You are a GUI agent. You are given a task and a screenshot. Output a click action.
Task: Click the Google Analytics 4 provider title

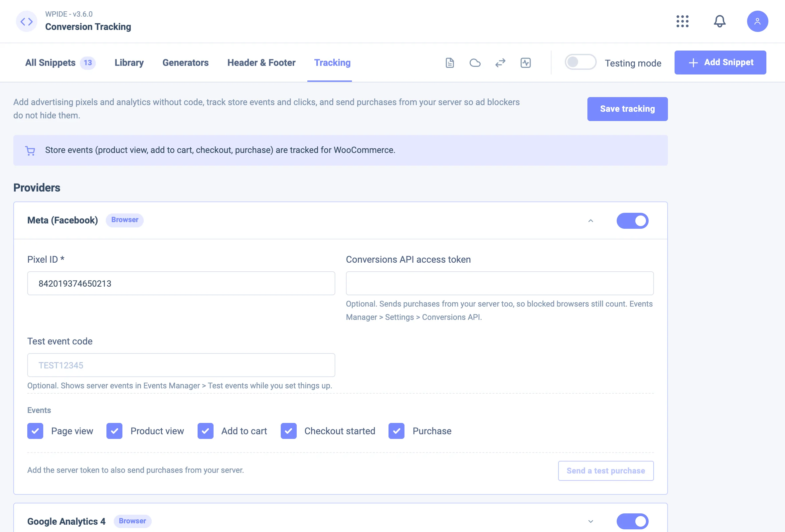tap(66, 522)
